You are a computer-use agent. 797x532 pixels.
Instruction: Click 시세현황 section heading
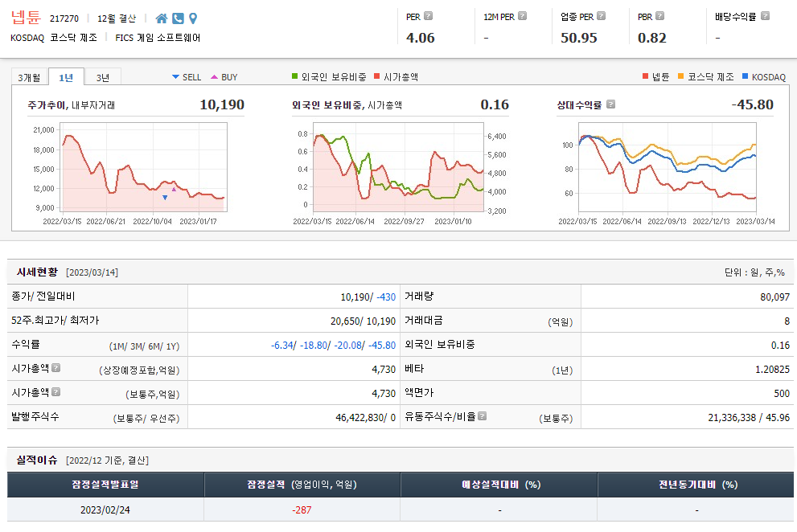click(37, 272)
